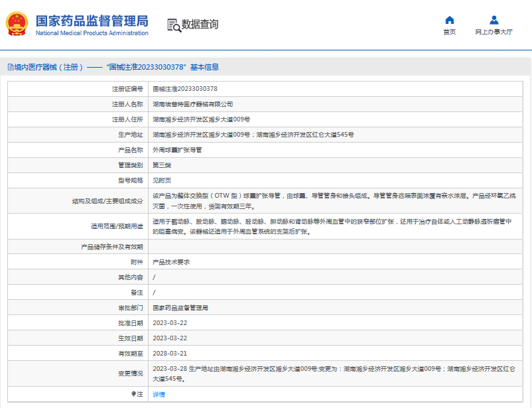Click the document icon beside 境内医疗器械

point(11,67)
